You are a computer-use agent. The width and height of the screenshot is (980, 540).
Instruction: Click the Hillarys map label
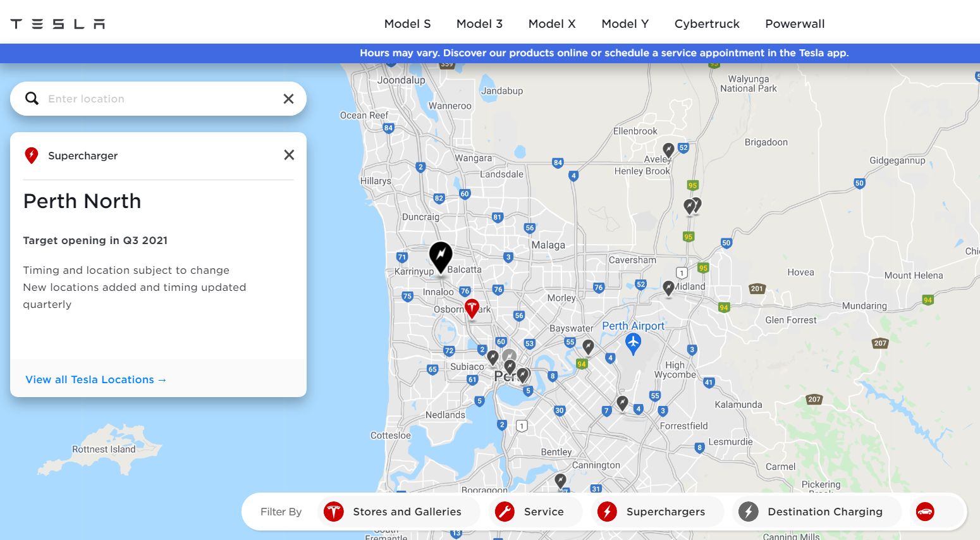(x=376, y=181)
